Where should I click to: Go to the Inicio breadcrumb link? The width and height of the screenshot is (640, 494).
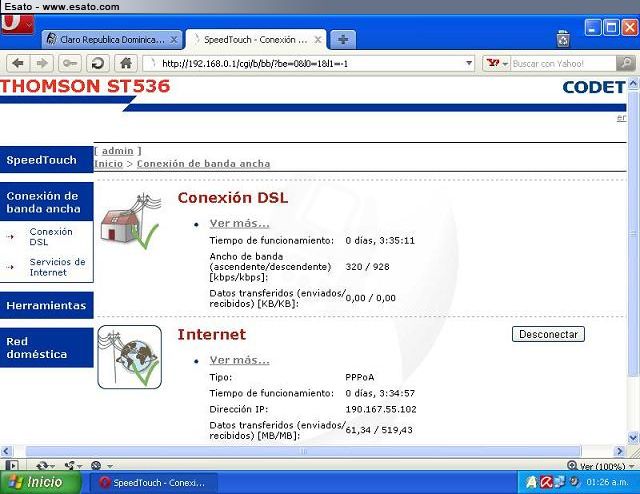click(x=108, y=164)
